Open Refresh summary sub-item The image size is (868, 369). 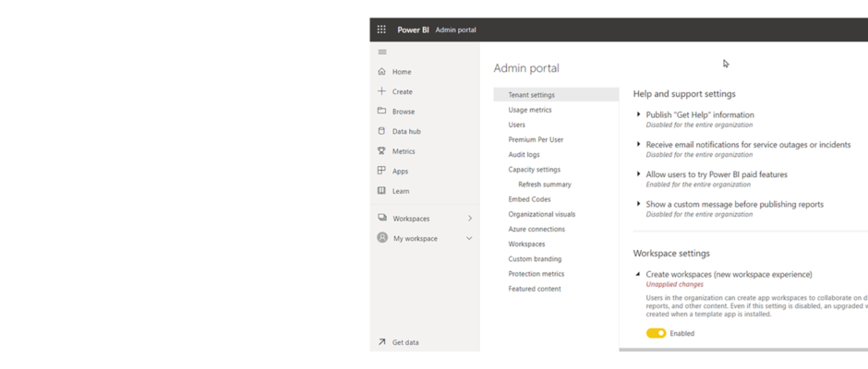(544, 184)
